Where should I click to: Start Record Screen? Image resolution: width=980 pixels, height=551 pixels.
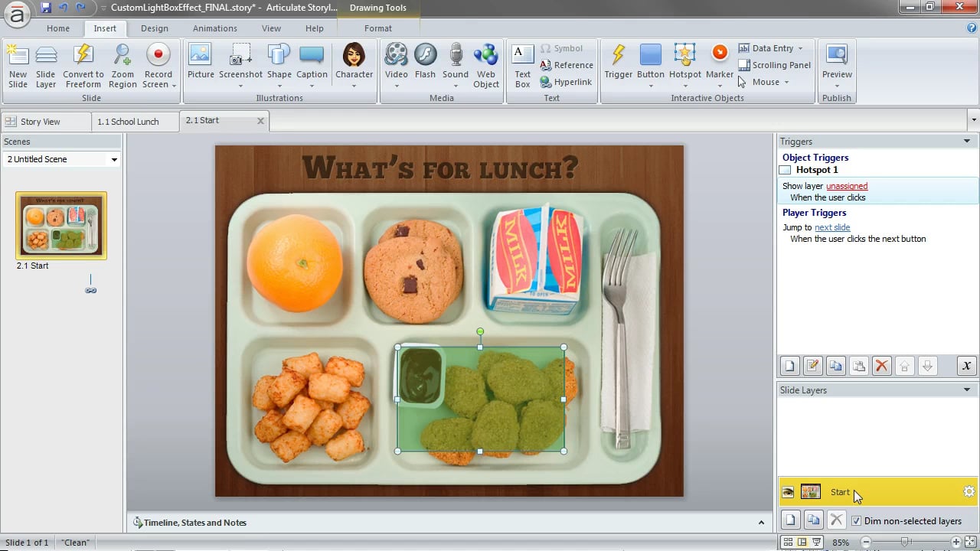[158, 67]
